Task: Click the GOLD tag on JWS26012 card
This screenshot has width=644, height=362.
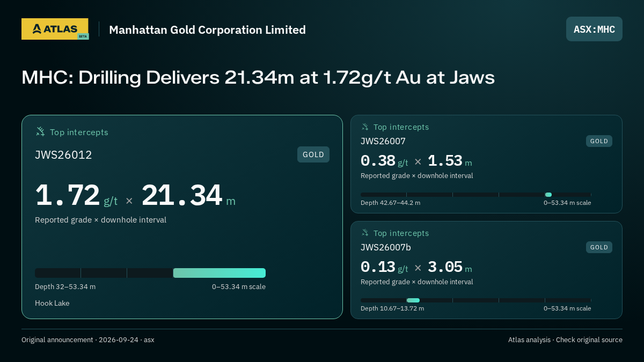Action: (313, 154)
